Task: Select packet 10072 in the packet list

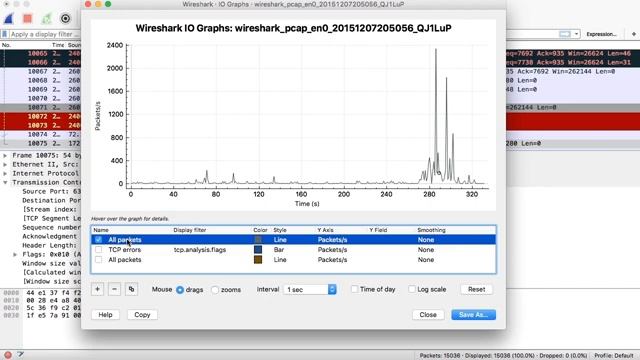Action: 41,116
